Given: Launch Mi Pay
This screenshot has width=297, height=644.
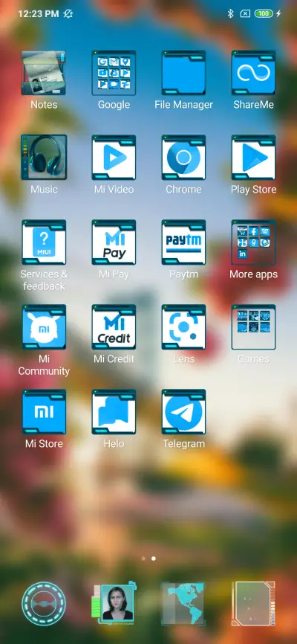Looking at the screenshot, I should [x=114, y=242].
